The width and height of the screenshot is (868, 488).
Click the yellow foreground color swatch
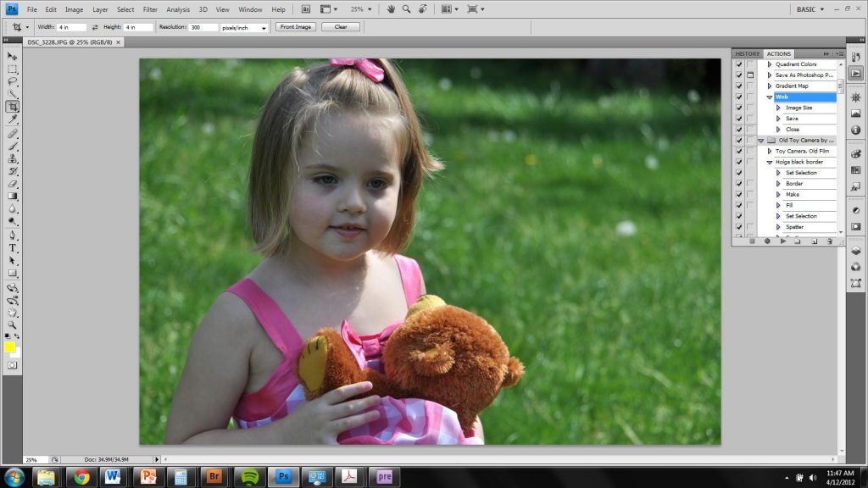click(10, 347)
